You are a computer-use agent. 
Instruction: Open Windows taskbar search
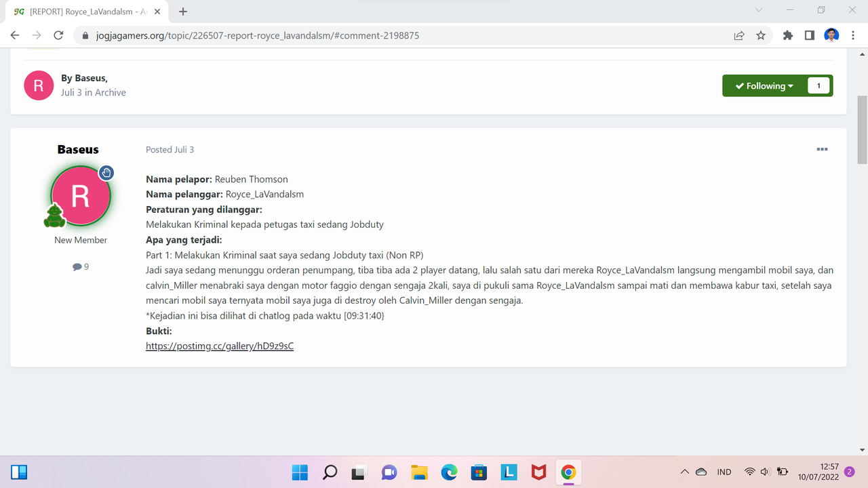coord(330,472)
